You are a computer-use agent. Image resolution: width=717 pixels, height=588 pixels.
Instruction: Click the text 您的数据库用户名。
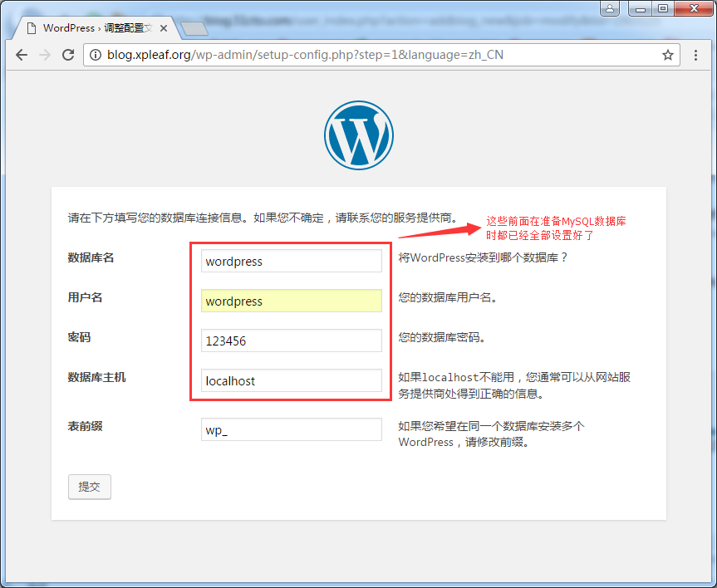448,297
